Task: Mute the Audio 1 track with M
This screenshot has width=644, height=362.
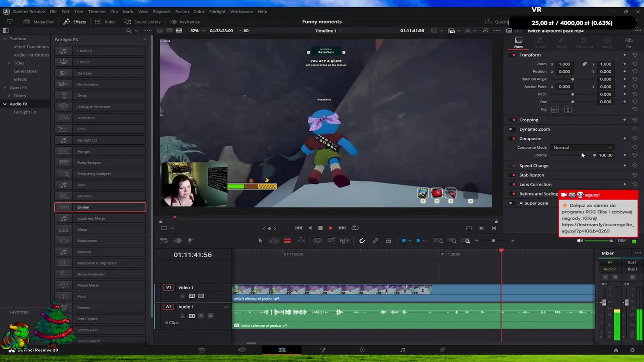Action: [210, 316]
